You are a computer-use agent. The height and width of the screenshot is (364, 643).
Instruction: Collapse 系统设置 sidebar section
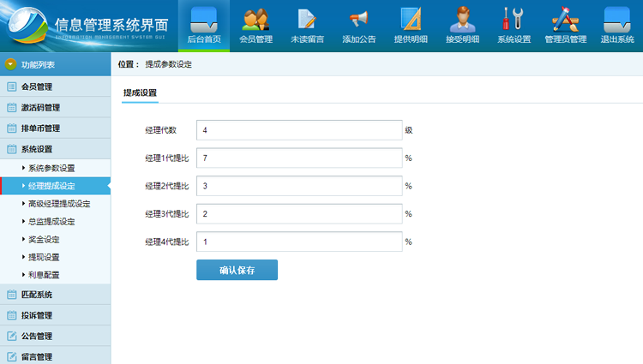56,149
